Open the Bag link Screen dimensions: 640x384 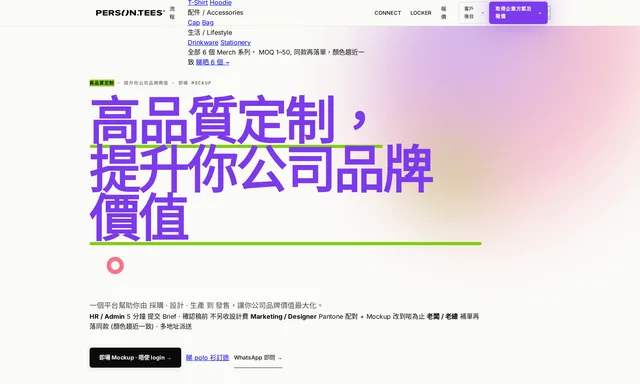click(x=207, y=22)
